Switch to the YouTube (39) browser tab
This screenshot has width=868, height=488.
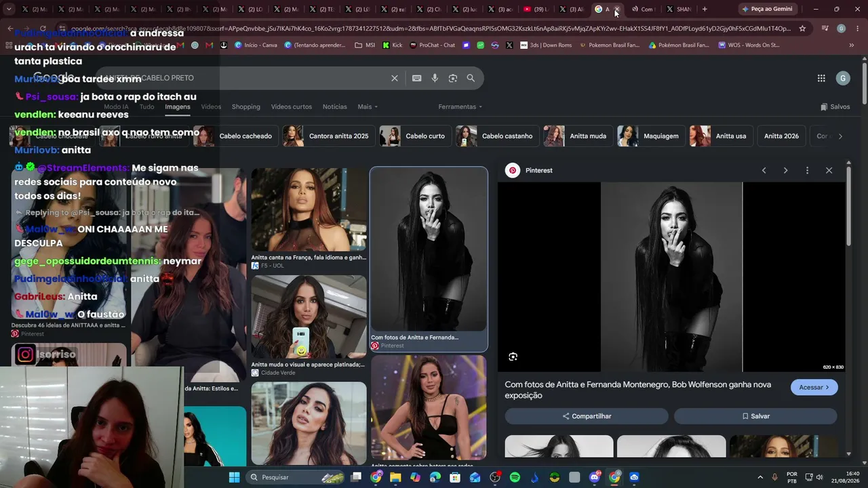tap(536, 9)
